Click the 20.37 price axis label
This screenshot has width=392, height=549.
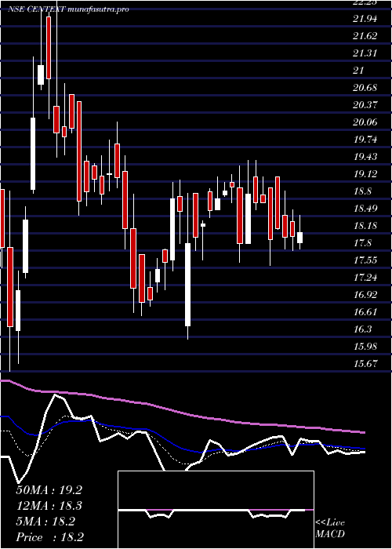point(365,104)
